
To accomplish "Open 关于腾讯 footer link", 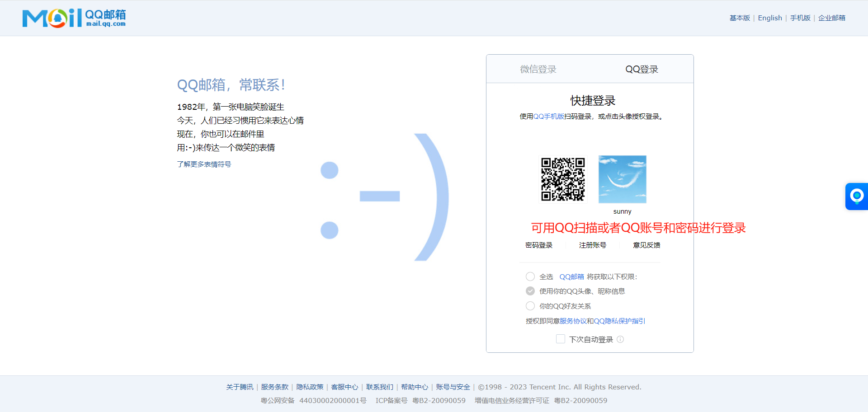I will (240, 387).
